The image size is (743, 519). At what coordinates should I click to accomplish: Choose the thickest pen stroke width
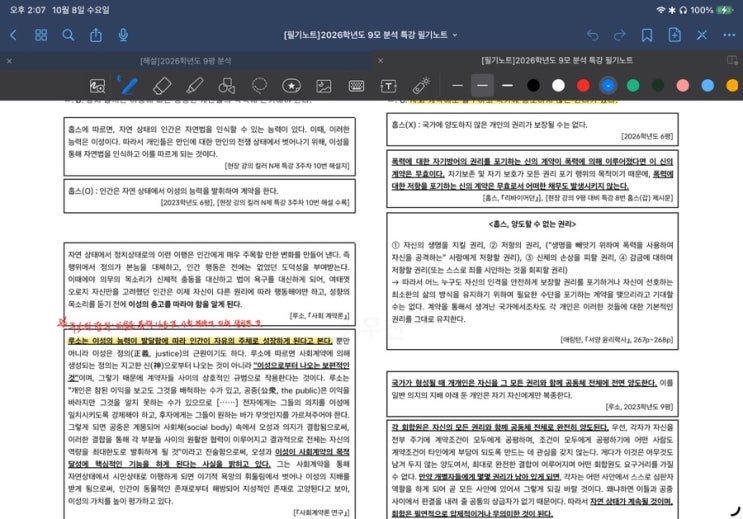click(507, 86)
